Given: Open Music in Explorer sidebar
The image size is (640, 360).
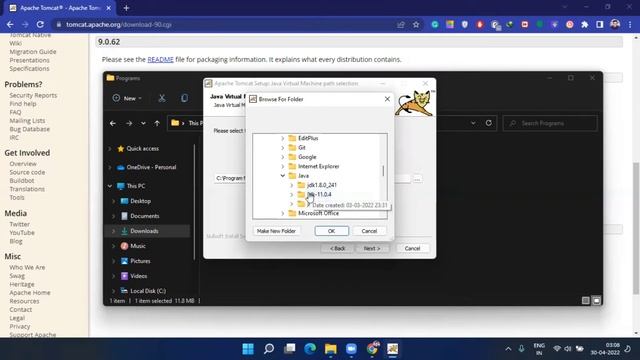Looking at the screenshot, I should pos(138,246).
